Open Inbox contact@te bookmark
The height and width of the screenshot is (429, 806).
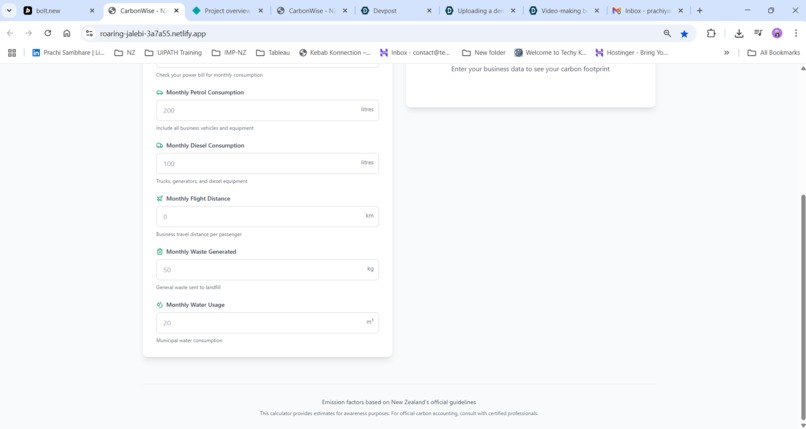[415, 52]
